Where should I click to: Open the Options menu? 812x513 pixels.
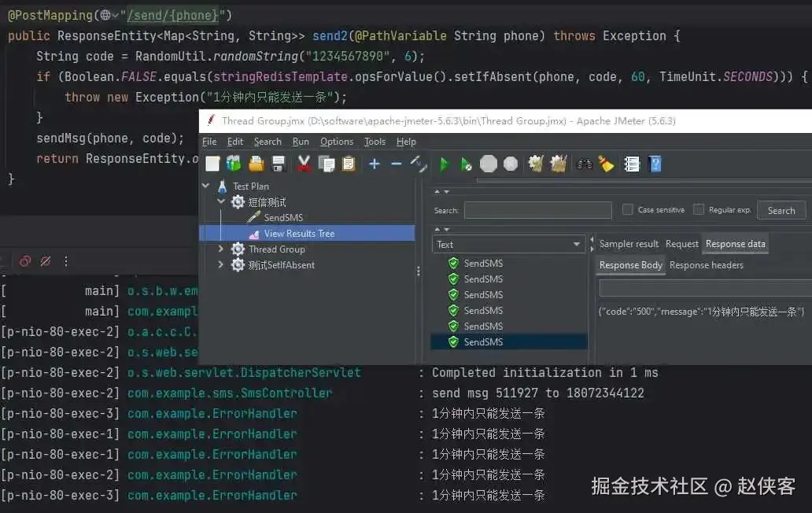click(336, 142)
